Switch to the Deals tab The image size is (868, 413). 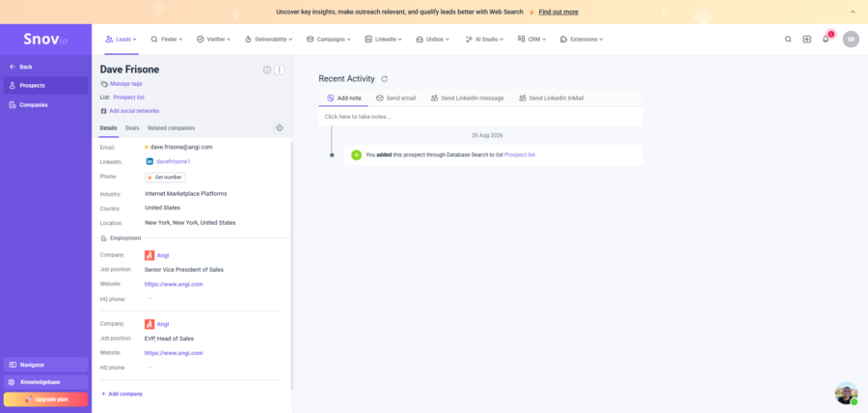[x=132, y=128]
